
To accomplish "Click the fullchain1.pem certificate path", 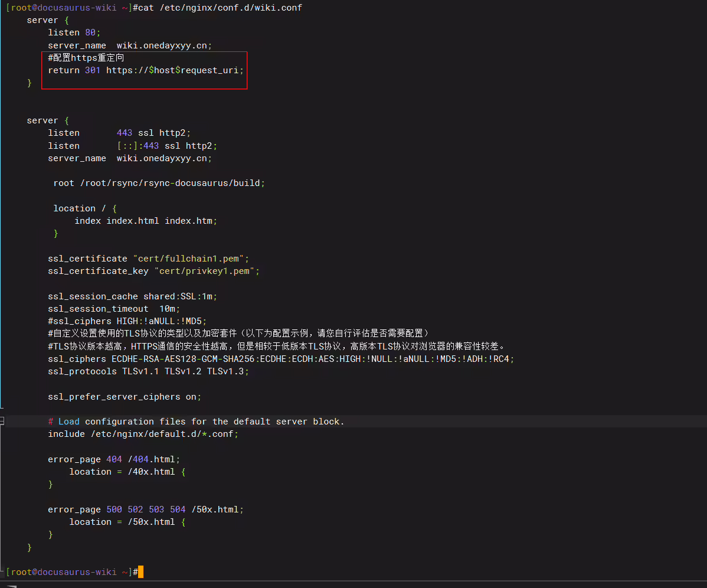I will (188, 259).
